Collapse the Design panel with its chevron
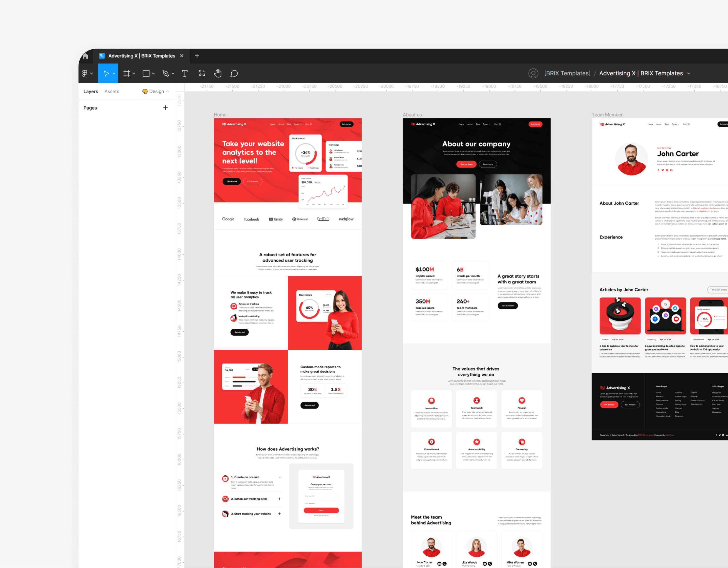The height and width of the screenshot is (568, 728). click(x=167, y=91)
